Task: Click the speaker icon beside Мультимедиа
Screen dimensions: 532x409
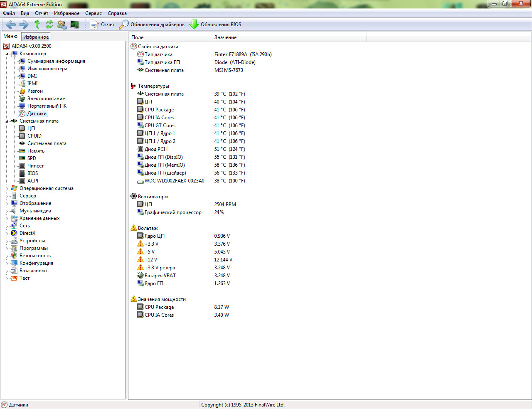Action: pos(14,211)
